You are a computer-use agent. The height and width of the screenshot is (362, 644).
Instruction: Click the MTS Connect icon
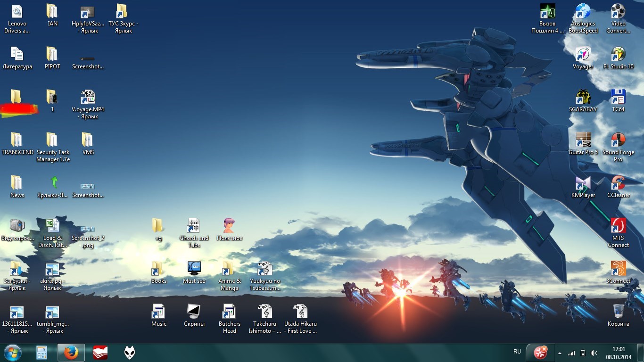pyautogui.click(x=618, y=226)
